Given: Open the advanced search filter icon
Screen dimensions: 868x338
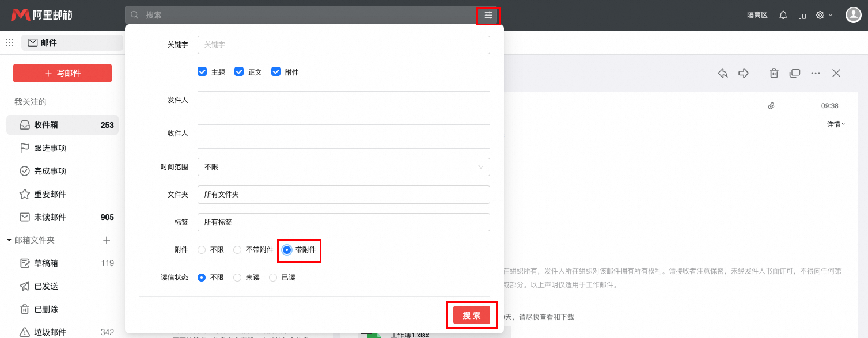Looking at the screenshot, I should [x=487, y=15].
